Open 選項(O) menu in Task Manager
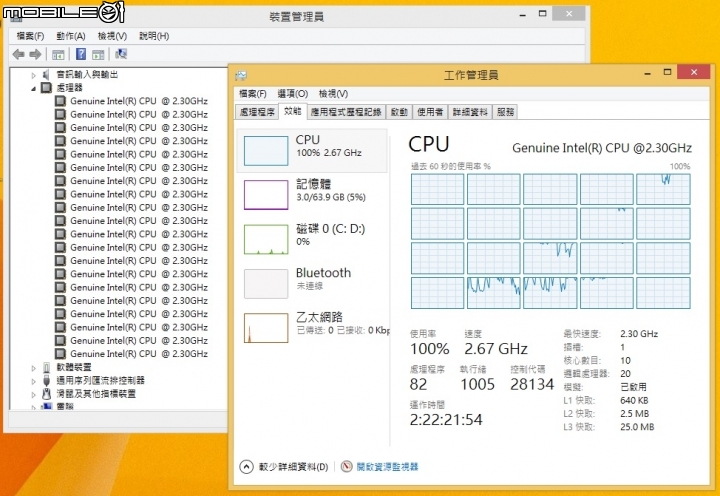The width and height of the screenshot is (720, 496). (x=292, y=94)
